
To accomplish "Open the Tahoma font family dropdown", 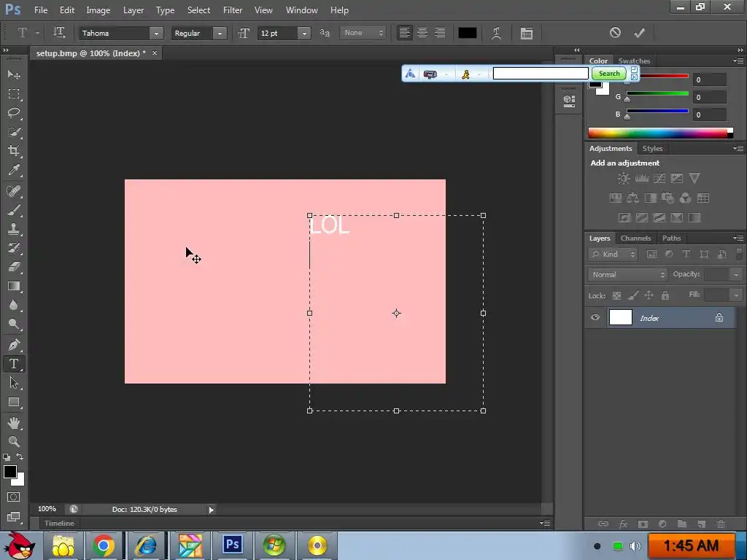I will click(156, 33).
